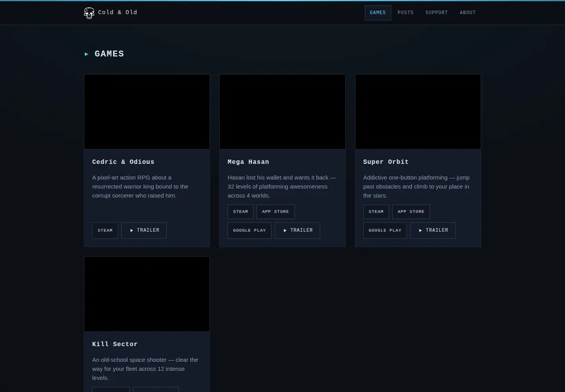Click the Cedric & Odious description text
The image size is (565, 392).
140,187
